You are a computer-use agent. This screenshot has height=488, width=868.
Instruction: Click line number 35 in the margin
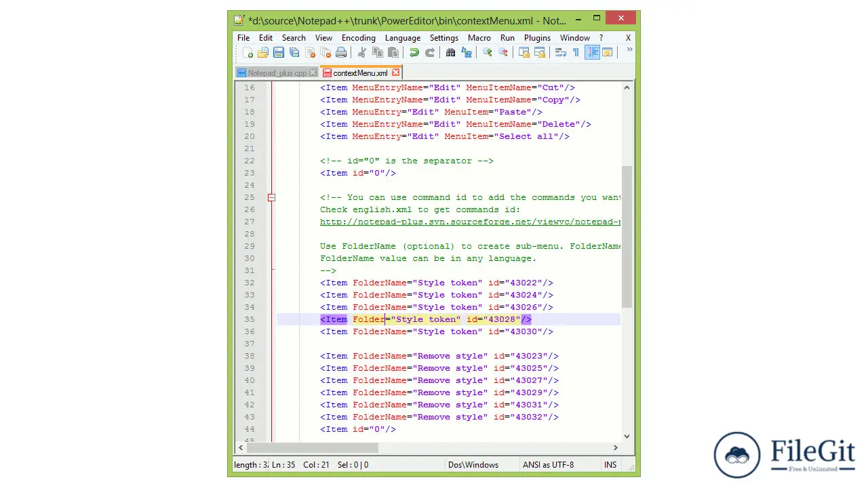click(x=249, y=319)
